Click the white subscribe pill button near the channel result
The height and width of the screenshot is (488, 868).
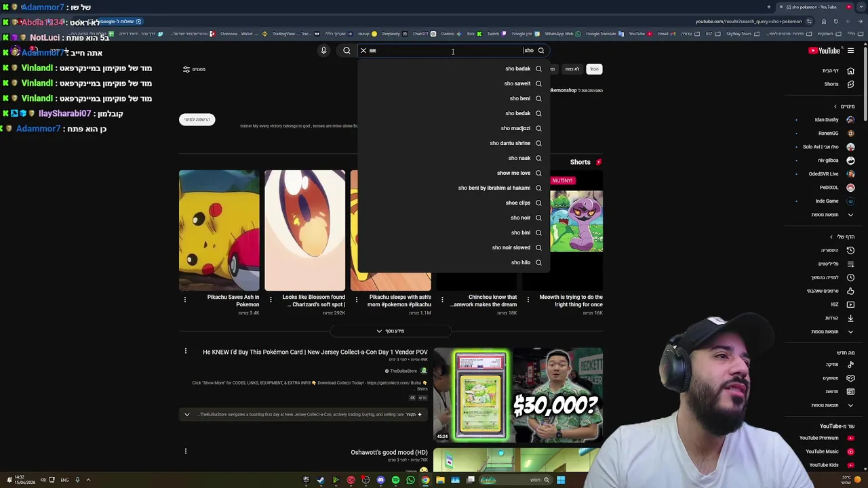click(197, 119)
